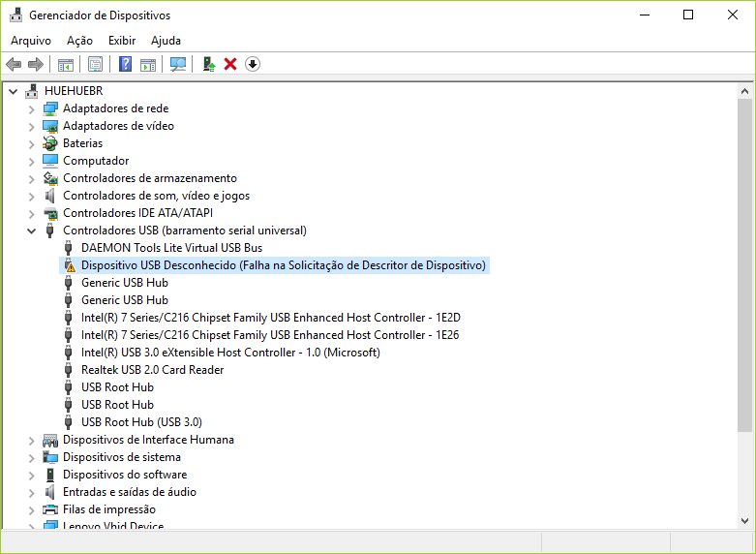Expand Dispositivos de sistema category

pyautogui.click(x=32, y=457)
